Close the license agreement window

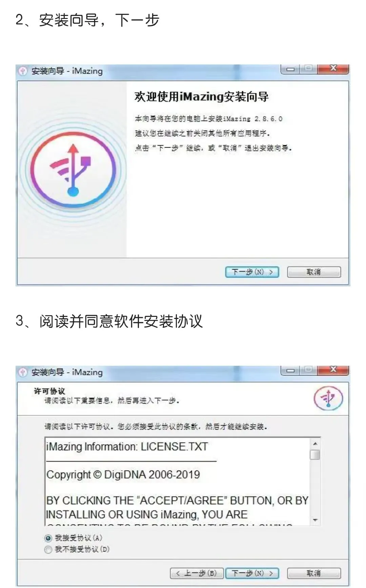(x=333, y=370)
